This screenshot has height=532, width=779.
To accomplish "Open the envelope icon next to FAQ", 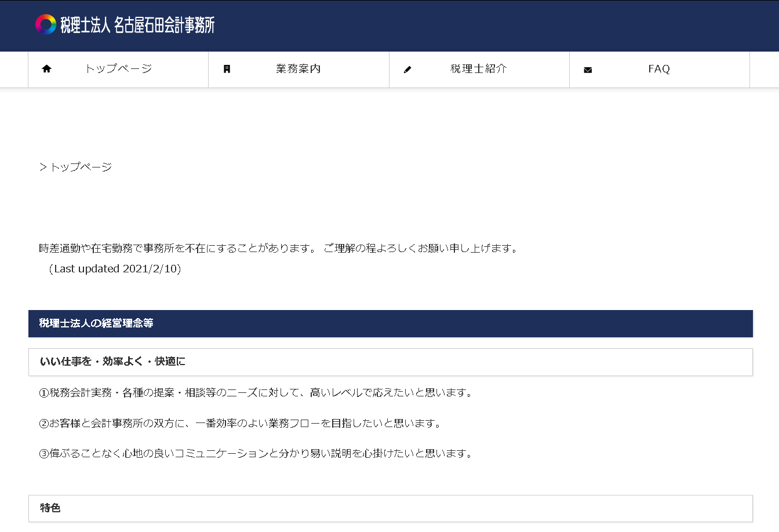I will point(588,68).
